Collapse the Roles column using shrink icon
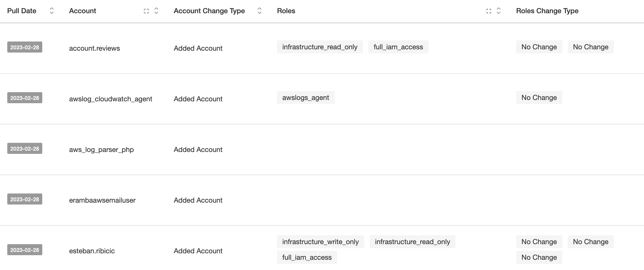 tap(489, 11)
